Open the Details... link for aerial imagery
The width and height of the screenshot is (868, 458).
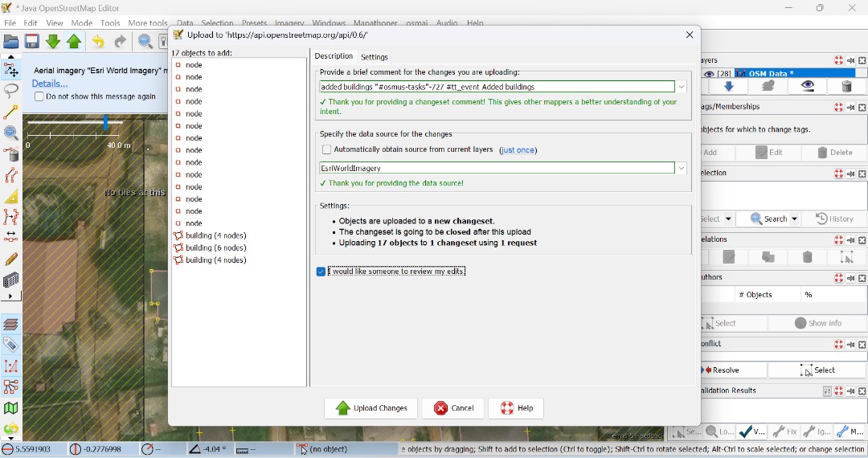pyautogui.click(x=49, y=84)
